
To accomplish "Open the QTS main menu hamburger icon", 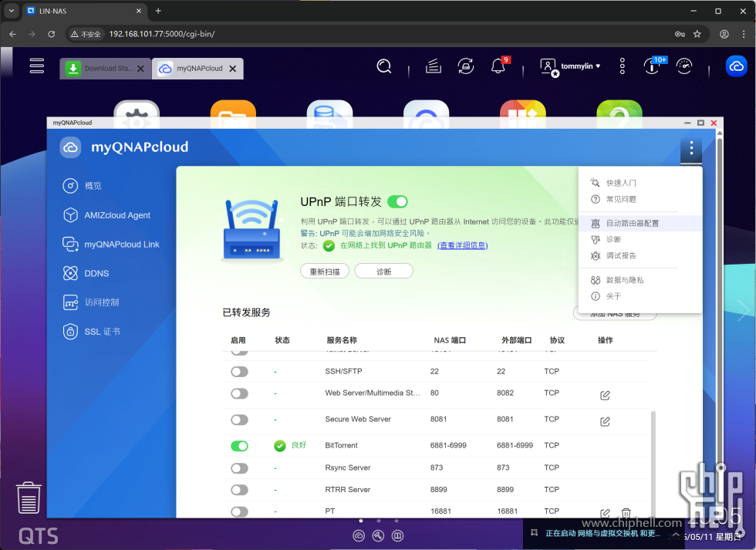I will [x=37, y=66].
